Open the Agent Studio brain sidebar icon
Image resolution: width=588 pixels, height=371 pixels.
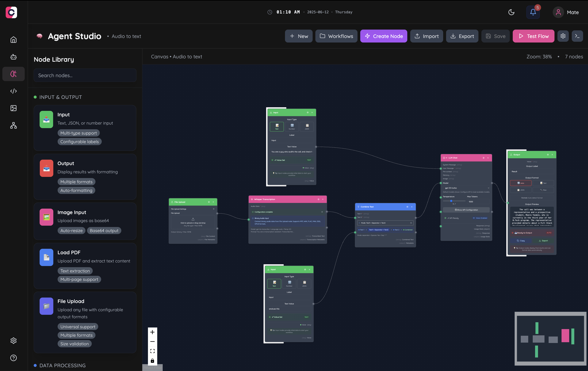(14, 74)
